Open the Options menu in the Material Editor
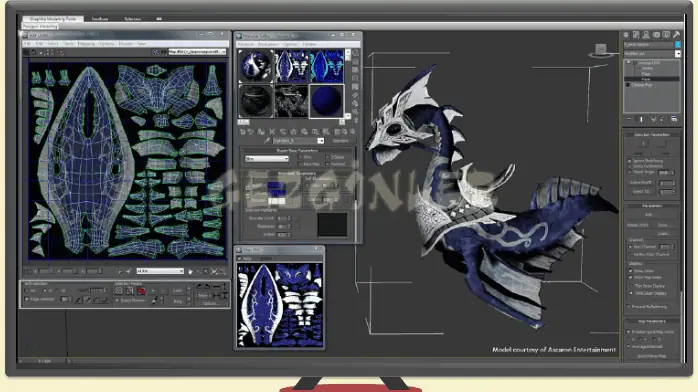Image resolution: width=698 pixels, height=392 pixels. 290,44
